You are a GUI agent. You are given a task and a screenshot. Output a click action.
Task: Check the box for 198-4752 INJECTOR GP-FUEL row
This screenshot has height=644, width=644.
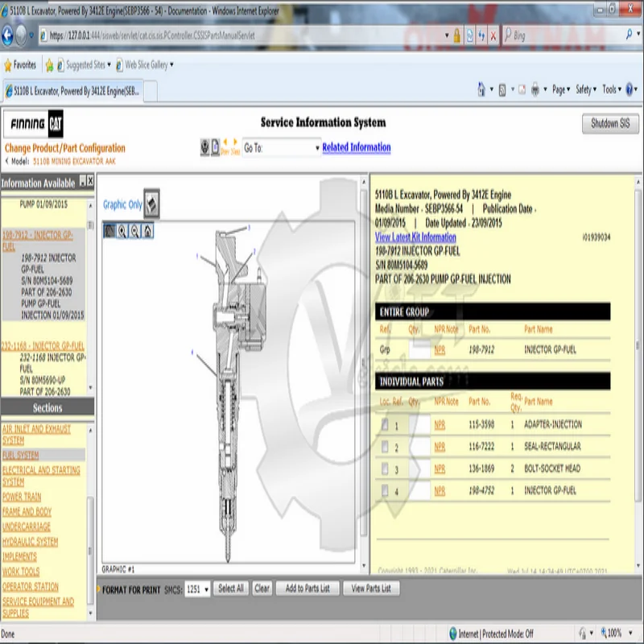pyautogui.click(x=385, y=490)
